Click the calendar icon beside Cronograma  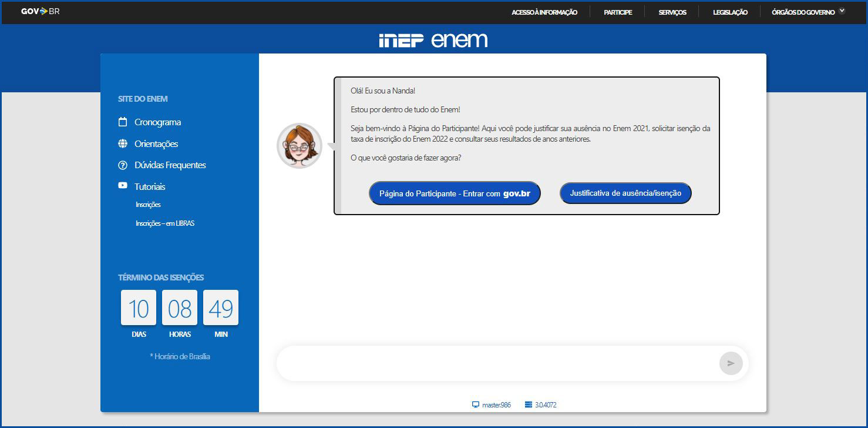click(x=123, y=122)
